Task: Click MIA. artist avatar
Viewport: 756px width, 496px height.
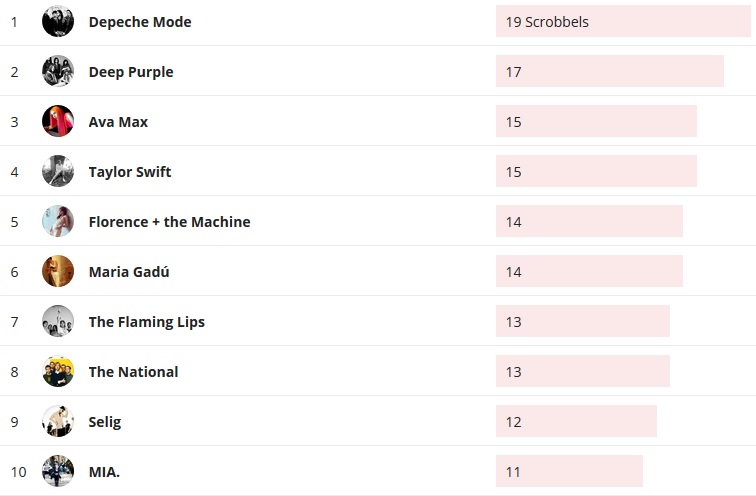Action: coord(58,471)
